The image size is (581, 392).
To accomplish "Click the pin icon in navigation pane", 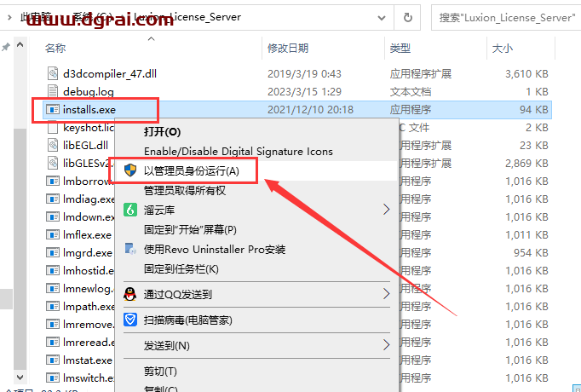I will pos(6,47).
